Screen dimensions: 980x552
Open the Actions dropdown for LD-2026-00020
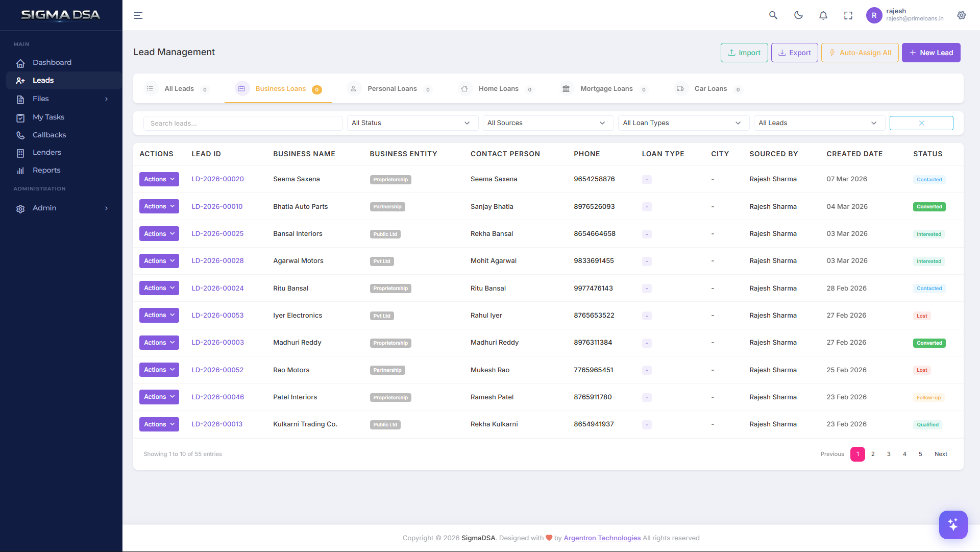[159, 179]
